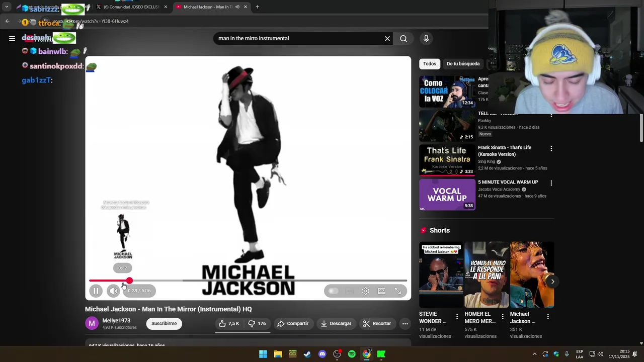Open options menu for 5 MINUTE VOCAL WARM UP

551,183
